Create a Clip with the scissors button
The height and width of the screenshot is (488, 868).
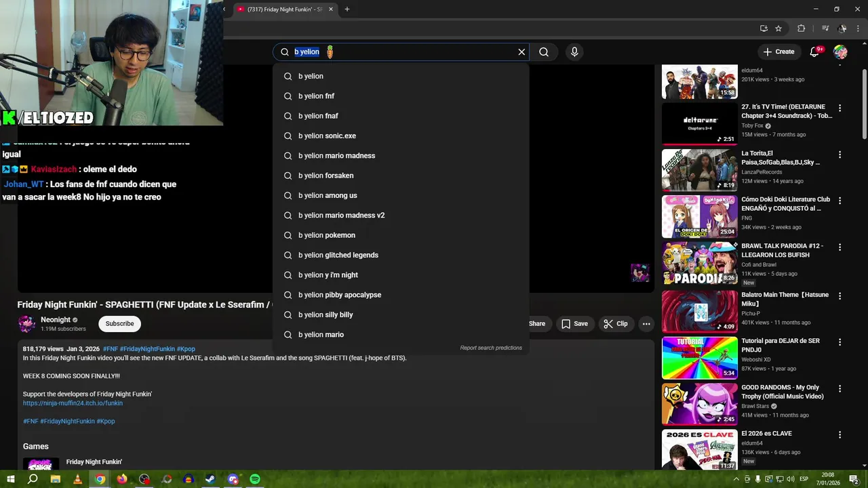(616, 324)
